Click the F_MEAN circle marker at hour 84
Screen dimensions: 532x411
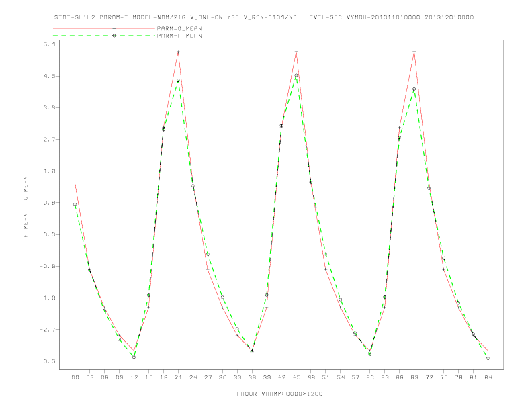488,358
